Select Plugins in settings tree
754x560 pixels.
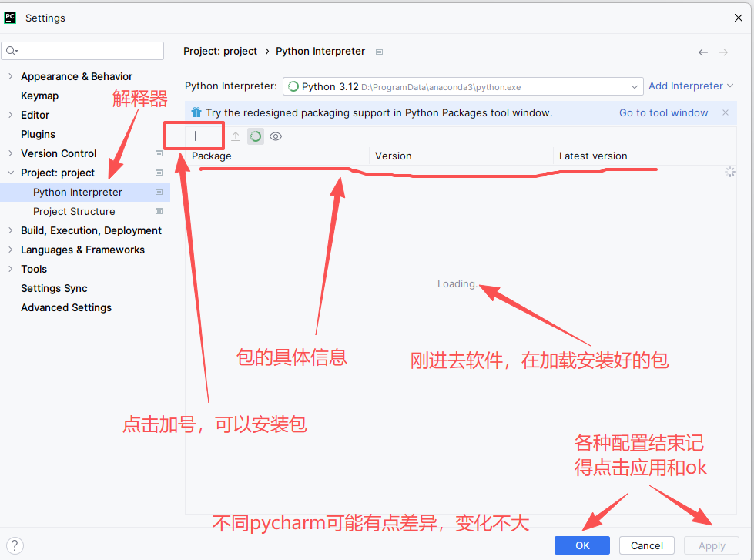pyautogui.click(x=38, y=134)
